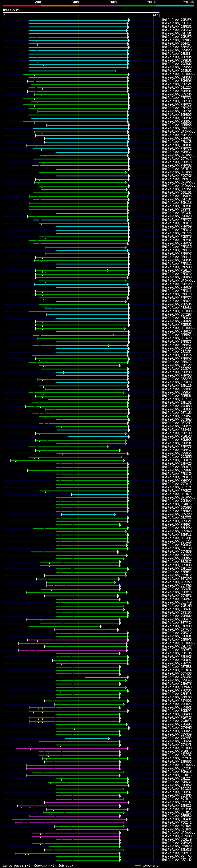
Task: Open UniRef100_B7FN73 label
Action: (177, 341)
